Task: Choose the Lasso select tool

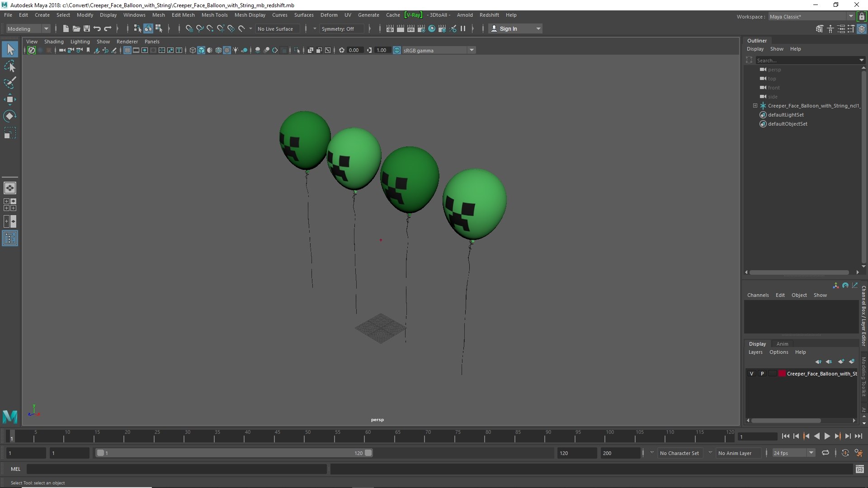Action: pos(10,66)
